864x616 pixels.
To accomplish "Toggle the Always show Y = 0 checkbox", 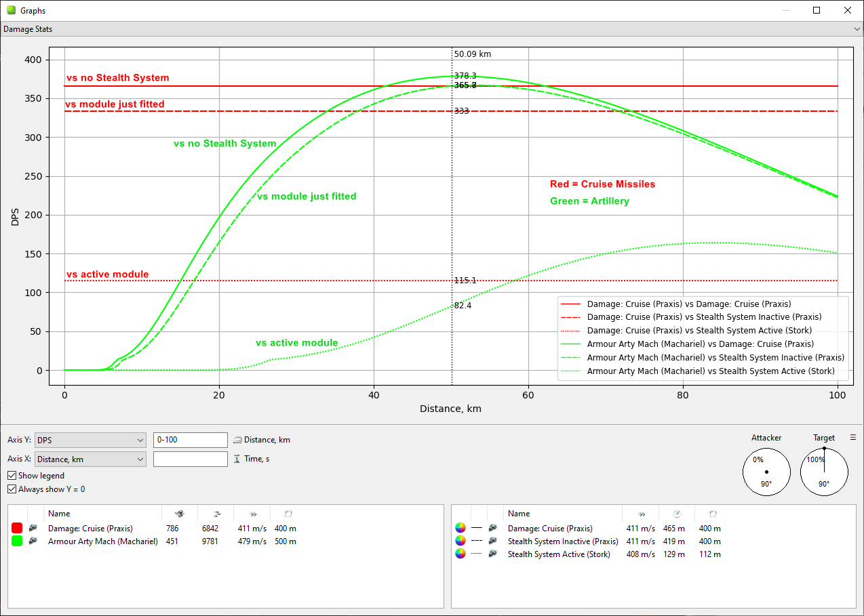I will point(12,489).
